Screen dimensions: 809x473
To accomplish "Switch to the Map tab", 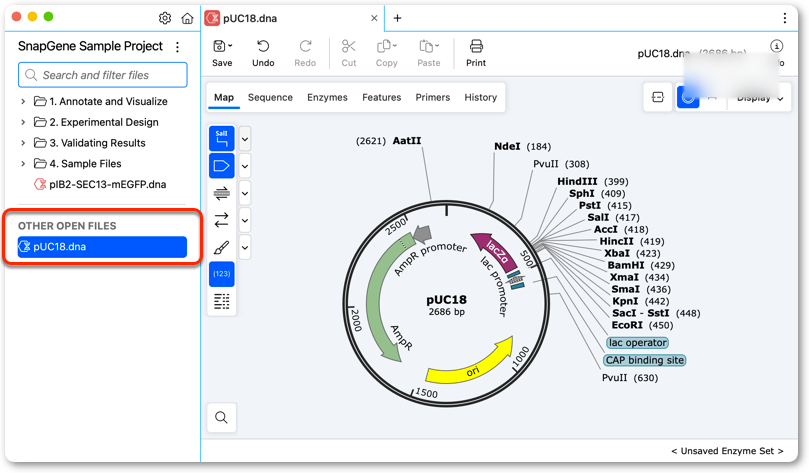I will click(224, 97).
